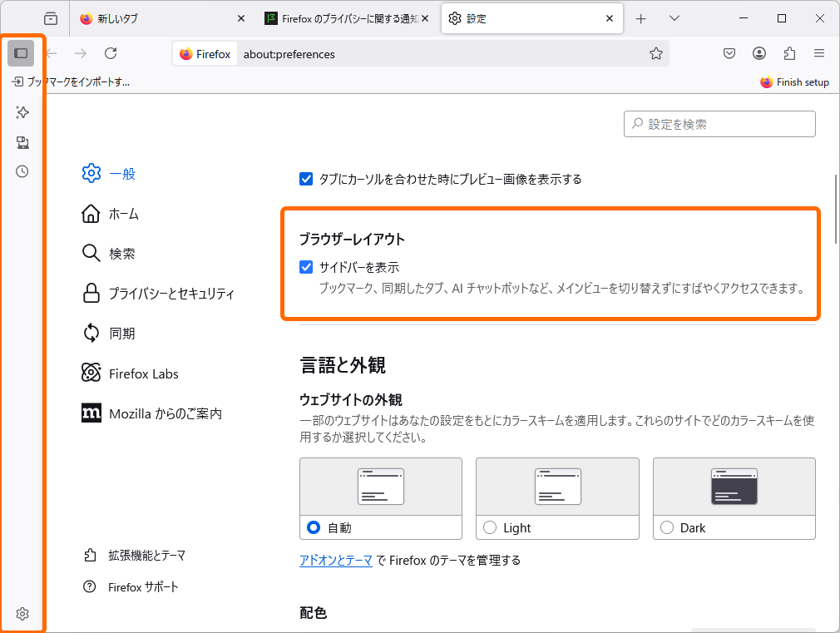The image size is (840, 633).
Task: Save the page to Pocket
Action: 729,53
